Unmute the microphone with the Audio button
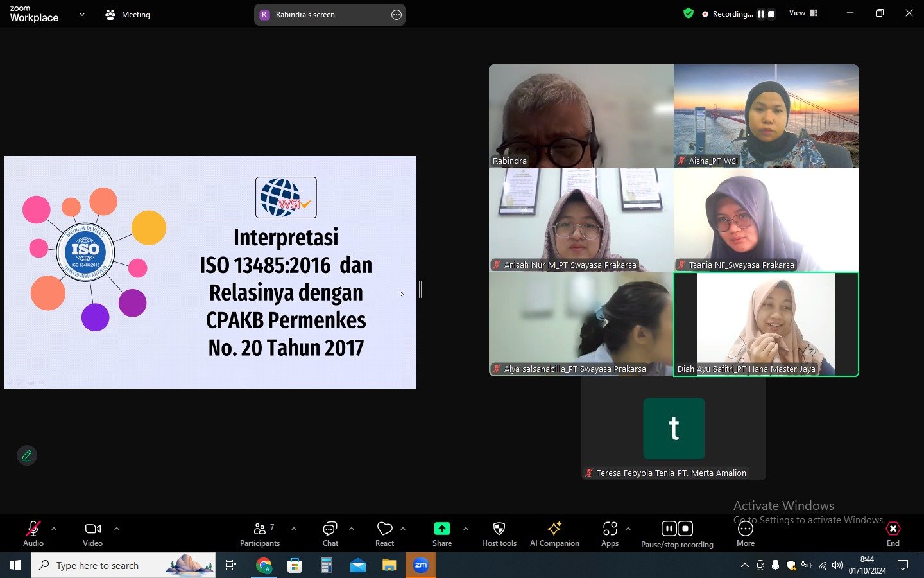 coord(33,534)
